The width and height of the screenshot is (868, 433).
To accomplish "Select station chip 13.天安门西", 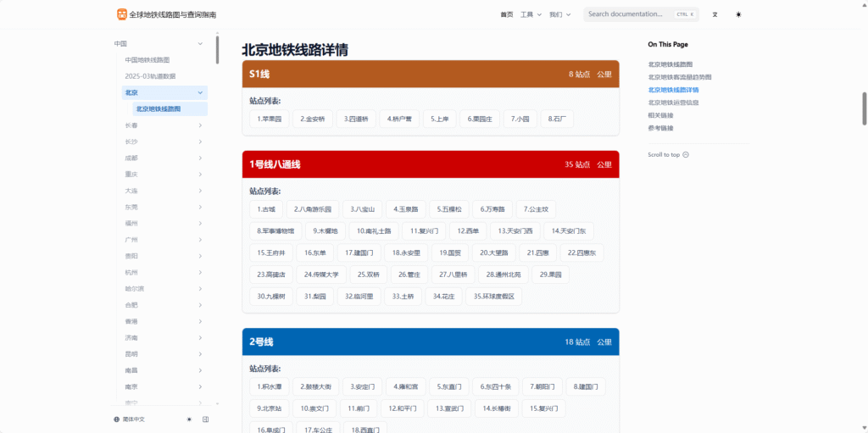I will coord(515,230).
